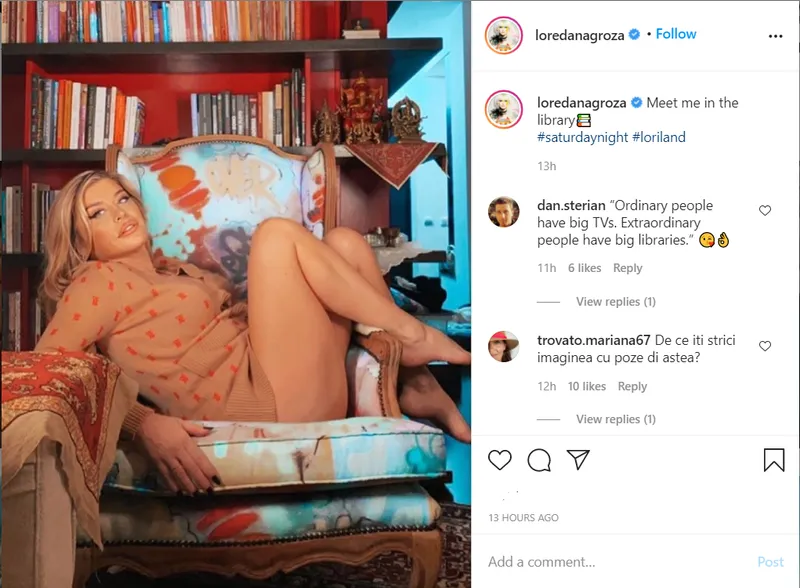800x588 pixels.
Task: Open the #loriland hashtag
Action: [659, 137]
